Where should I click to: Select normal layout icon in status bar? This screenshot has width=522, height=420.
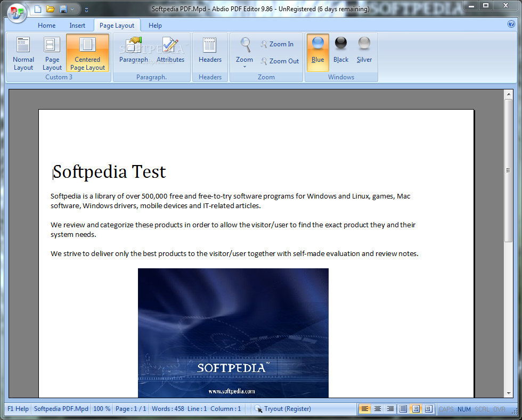(403, 409)
